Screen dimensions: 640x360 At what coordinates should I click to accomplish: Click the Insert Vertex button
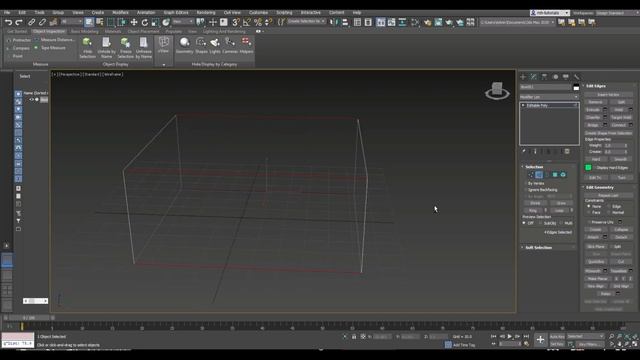click(x=608, y=95)
